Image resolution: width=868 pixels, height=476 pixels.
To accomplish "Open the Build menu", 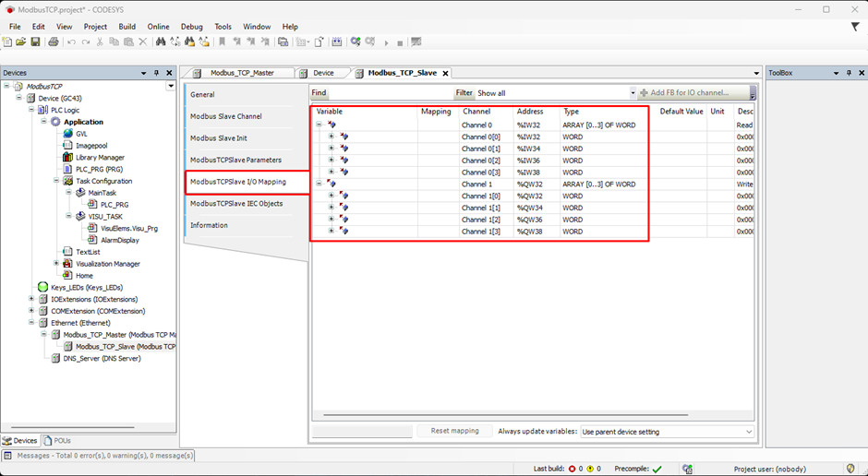I will click(127, 27).
